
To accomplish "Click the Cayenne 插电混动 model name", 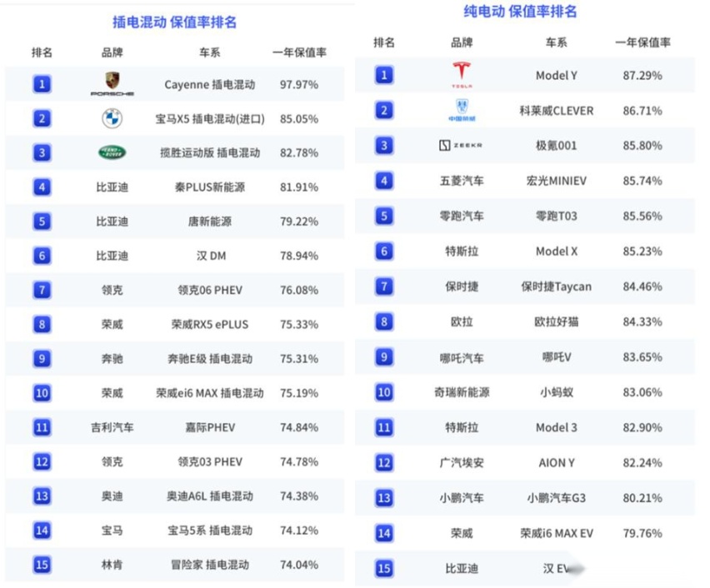I will point(210,85).
